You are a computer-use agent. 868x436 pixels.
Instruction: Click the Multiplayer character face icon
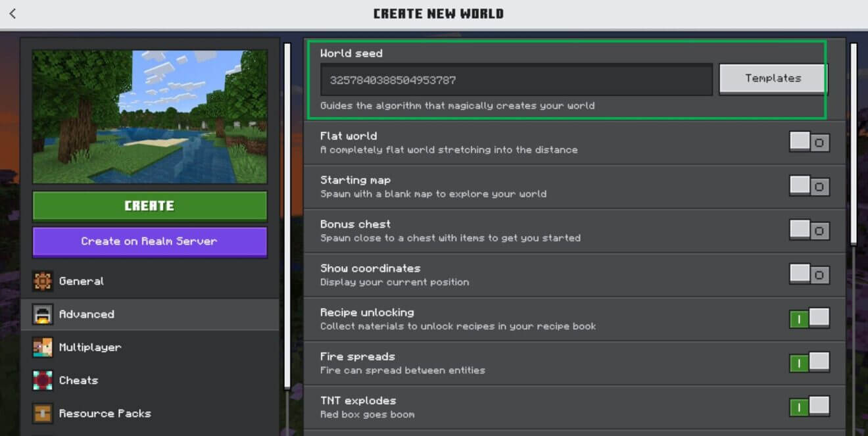[x=43, y=347]
